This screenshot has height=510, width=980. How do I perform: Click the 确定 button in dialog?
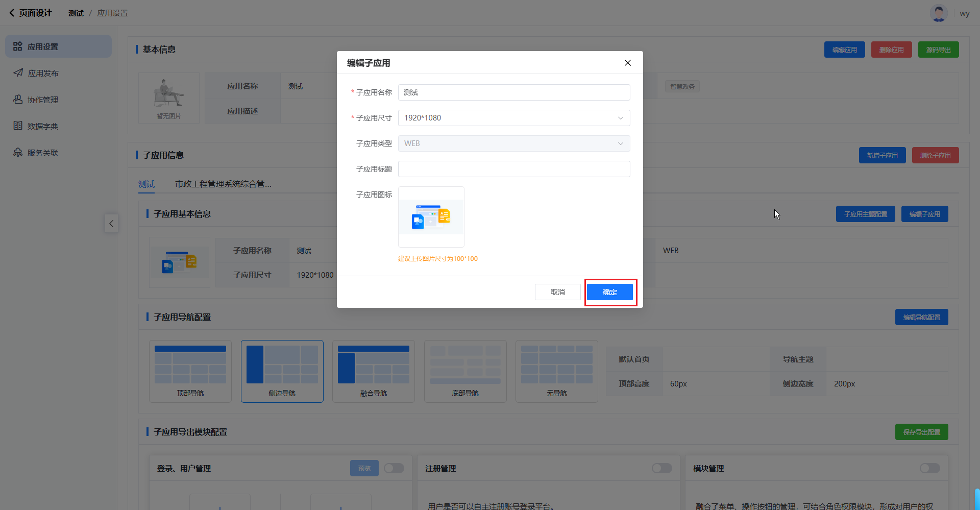click(609, 292)
